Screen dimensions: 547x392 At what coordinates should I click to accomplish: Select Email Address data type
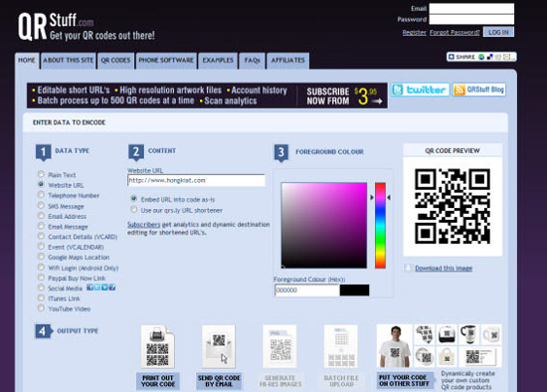click(41, 215)
